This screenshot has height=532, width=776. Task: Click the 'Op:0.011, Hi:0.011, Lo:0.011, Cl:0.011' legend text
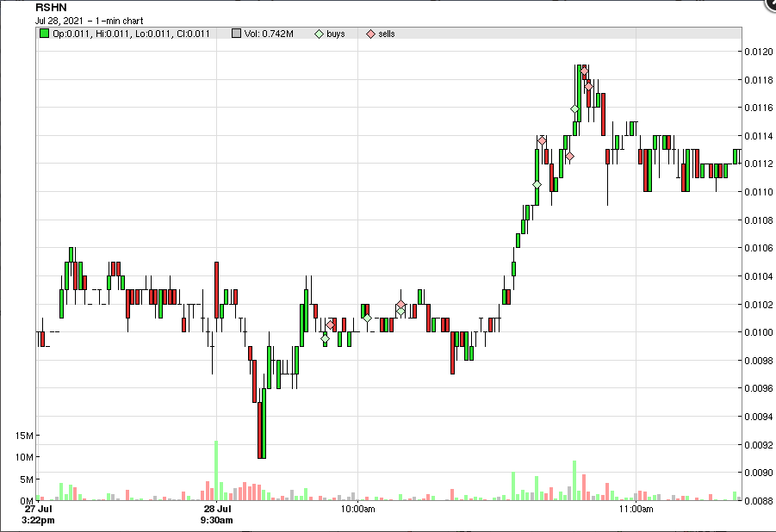(131, 34)
